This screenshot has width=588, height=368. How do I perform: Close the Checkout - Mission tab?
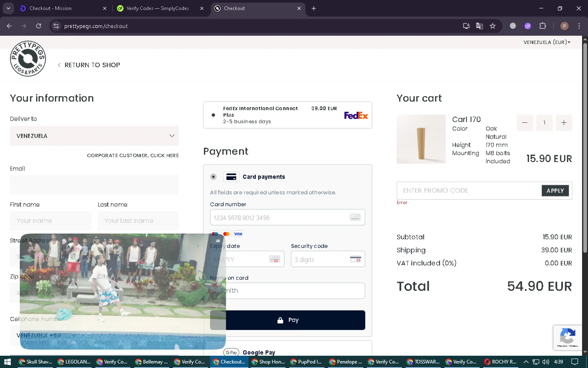click(x=105, y=8)
